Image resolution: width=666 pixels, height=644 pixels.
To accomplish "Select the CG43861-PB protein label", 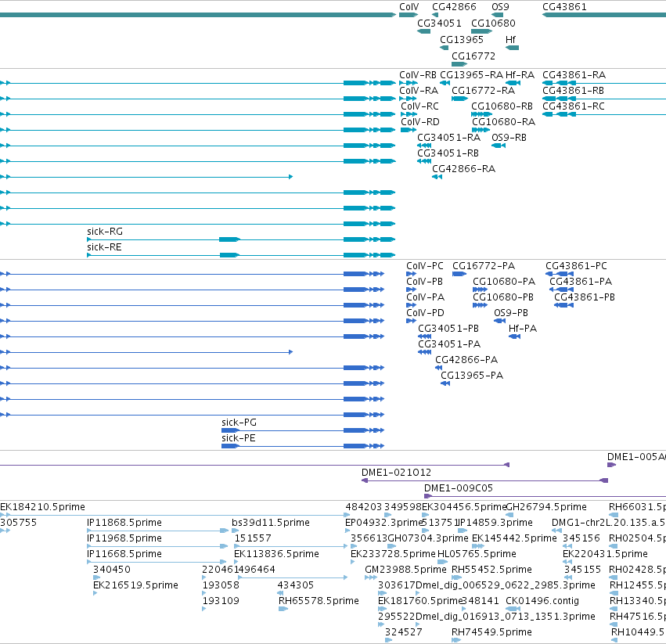I will coord(585,298).
